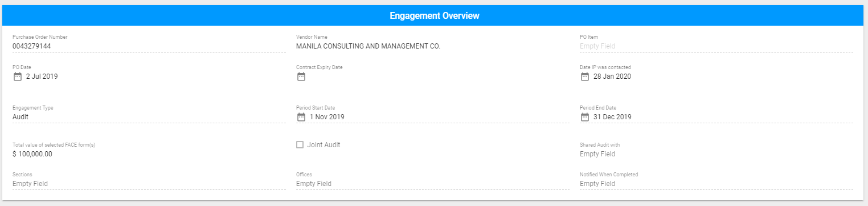
Task: Click the Purchase Order Number field 0043279144
Action: pos(149,46)
